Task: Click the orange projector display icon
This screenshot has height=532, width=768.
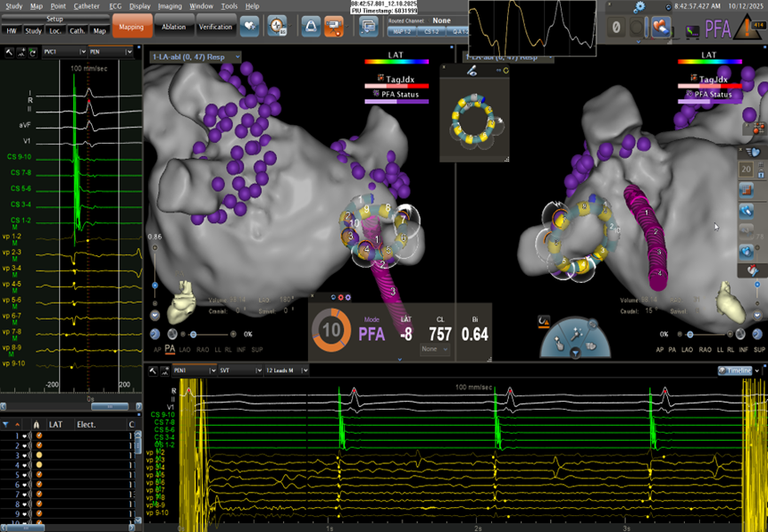Action: pyautogui.click(x=335, y=27)
